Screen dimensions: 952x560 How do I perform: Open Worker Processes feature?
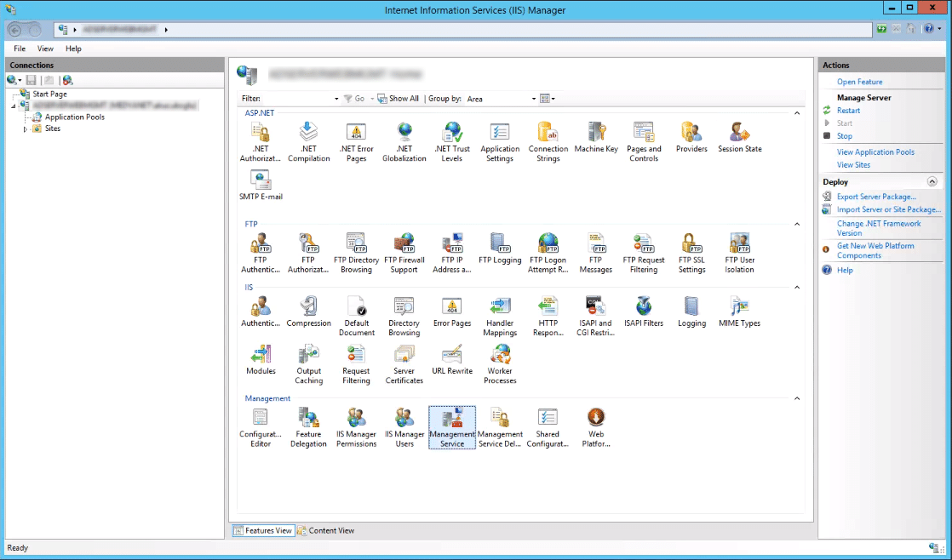[500, 364]
